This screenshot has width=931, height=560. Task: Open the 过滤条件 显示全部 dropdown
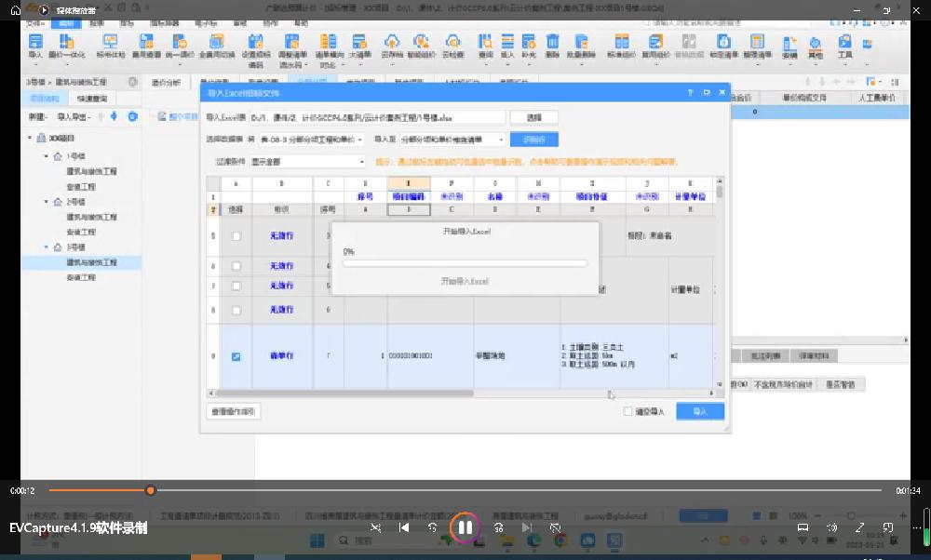(x=307, y=161)
